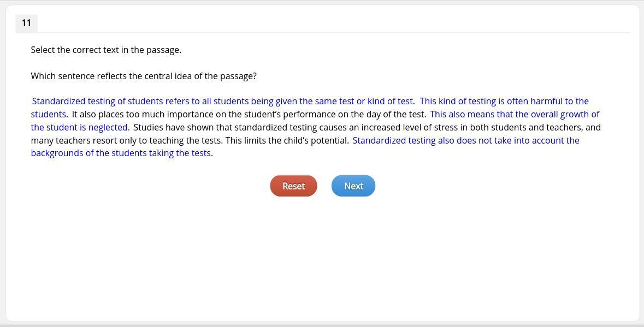Click the instruction 'Select the correct text in the passage.'
The height and width of the screenshot is (327, 644).
106,50
